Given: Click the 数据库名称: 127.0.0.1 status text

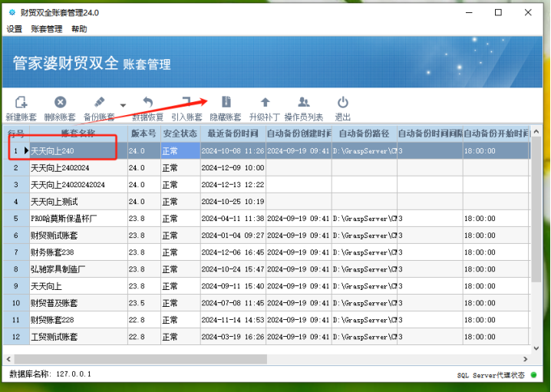Looking at the screenshot, I should (x=50, y=374).
